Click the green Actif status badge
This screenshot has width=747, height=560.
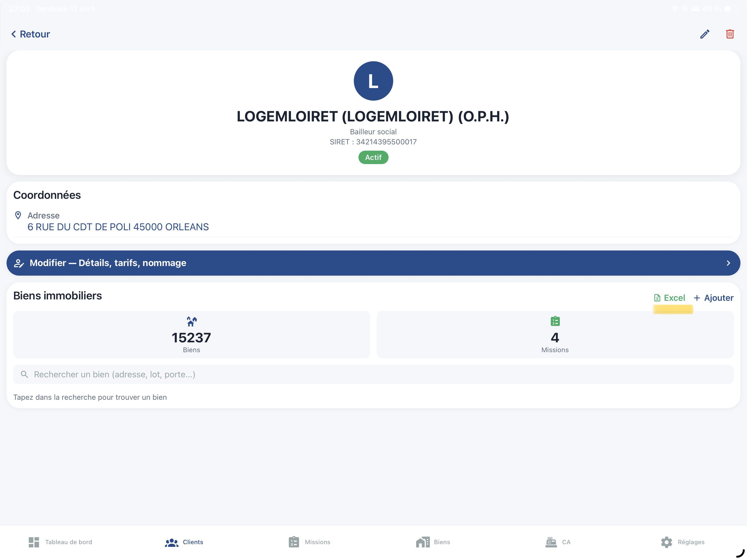[373, 157]
